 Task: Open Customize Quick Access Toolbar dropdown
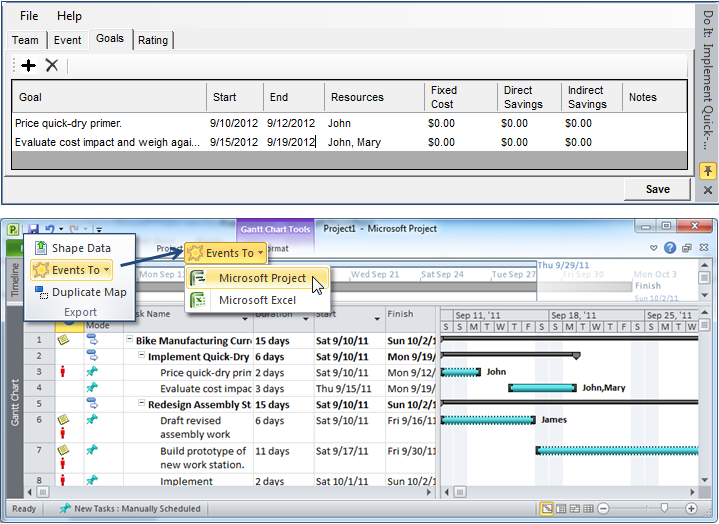[99, 229]
